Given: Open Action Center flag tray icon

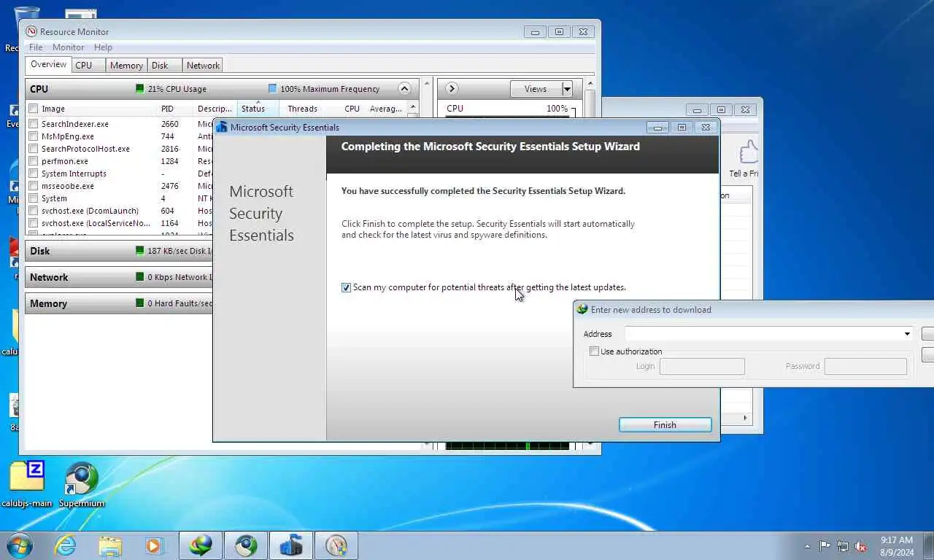Looking at the screenshot, I should click(825, 546).
